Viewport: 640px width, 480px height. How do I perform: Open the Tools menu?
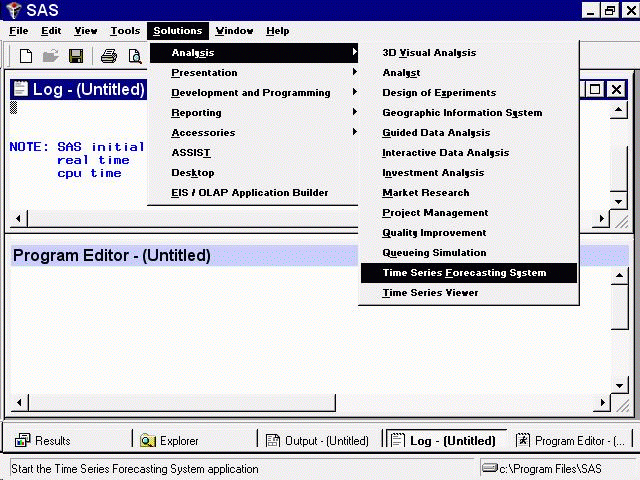click(125, 31)
